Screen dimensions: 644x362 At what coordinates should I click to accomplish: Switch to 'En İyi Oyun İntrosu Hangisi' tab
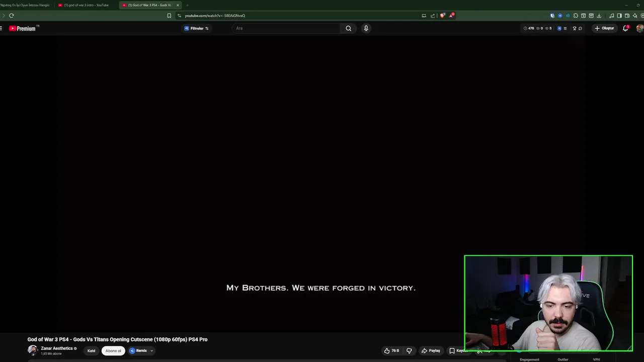coord(25,5)
